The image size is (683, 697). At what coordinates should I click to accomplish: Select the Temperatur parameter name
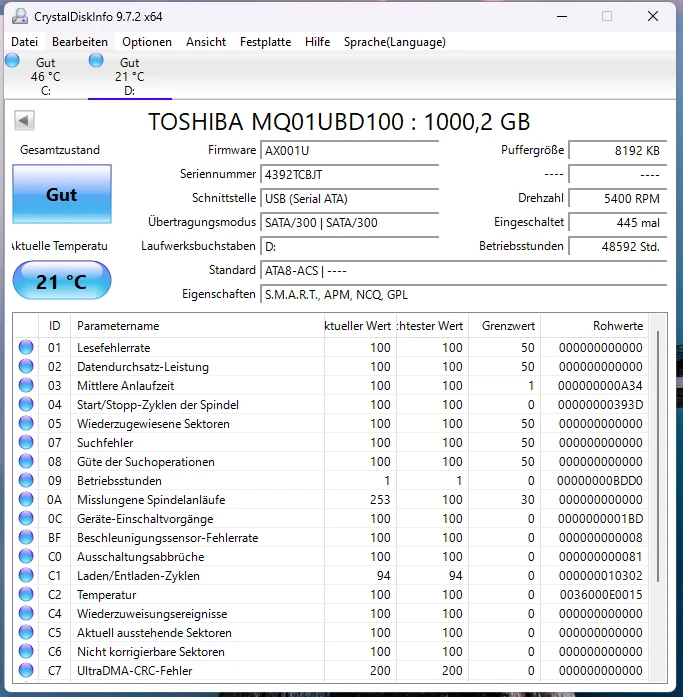click(x=107, y=595)
